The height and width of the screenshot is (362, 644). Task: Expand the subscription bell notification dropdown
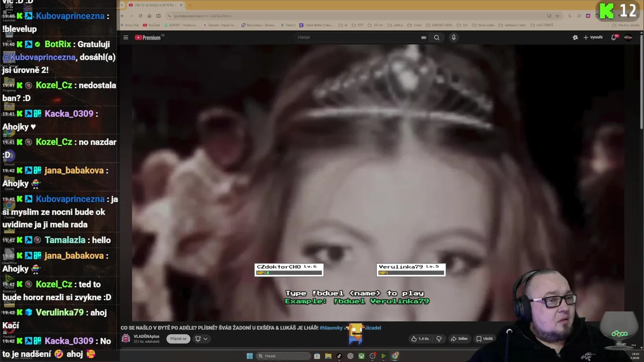click(201, 339)
